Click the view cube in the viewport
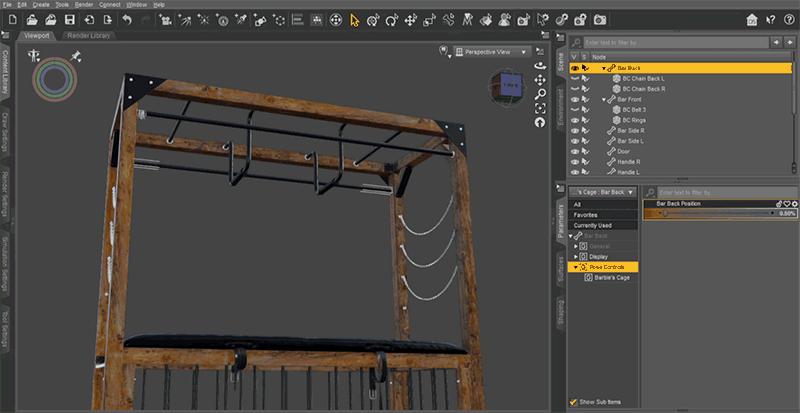Image resolution: width=800 pixels, height=413 pixels. [507, 87]
